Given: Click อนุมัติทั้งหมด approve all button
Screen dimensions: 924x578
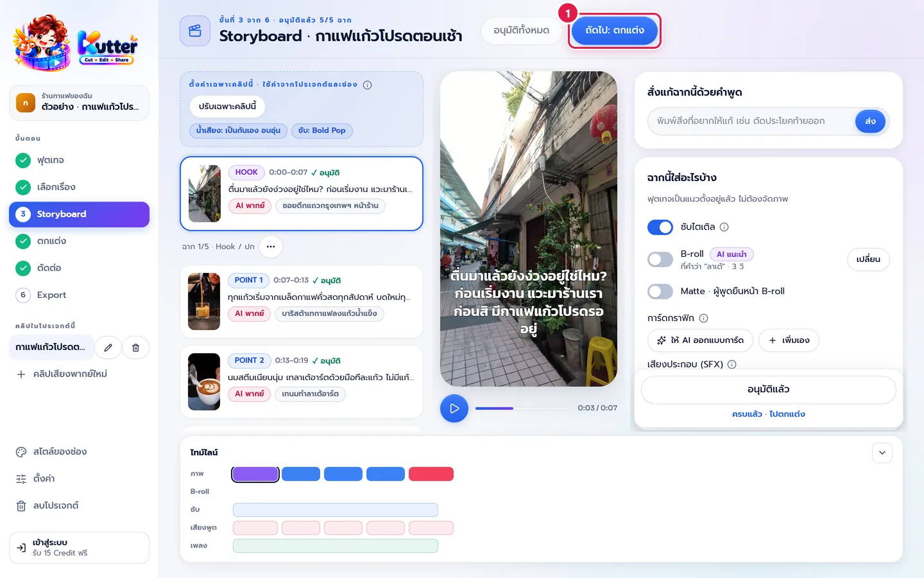Looking at the screenshot, I should pyautogui.click(x=521, y=30).
